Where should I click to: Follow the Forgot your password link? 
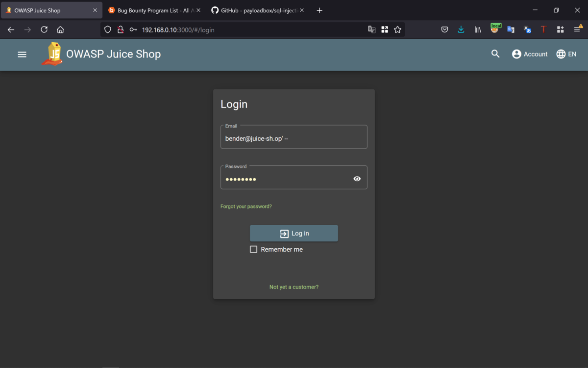tap(246, 207)
